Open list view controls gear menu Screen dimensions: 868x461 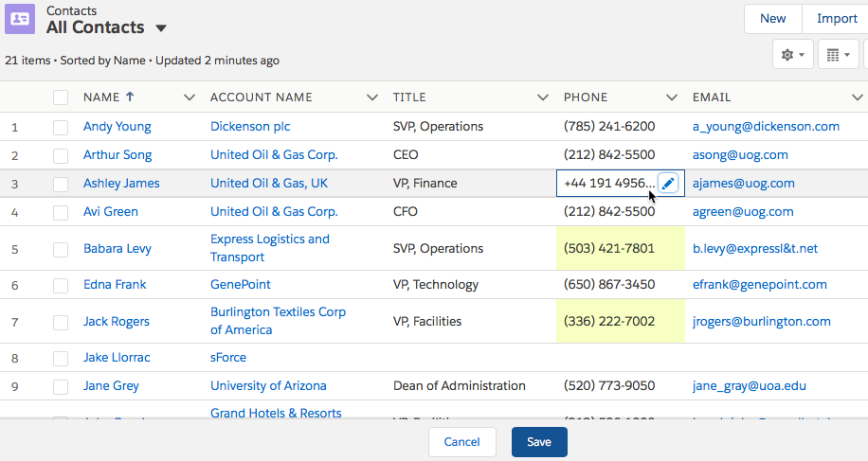pyautogui.click(x=793, y=55)
